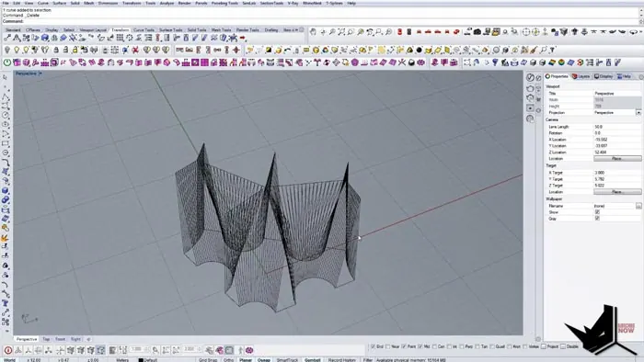
Task: Select the Text tool in left sidebar
Action: 6,303
